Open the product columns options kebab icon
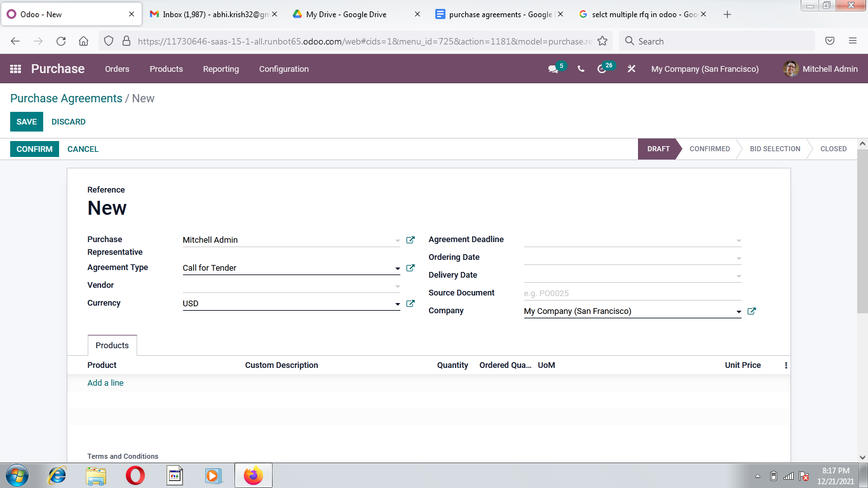868x488 pixels. (786, 365)
